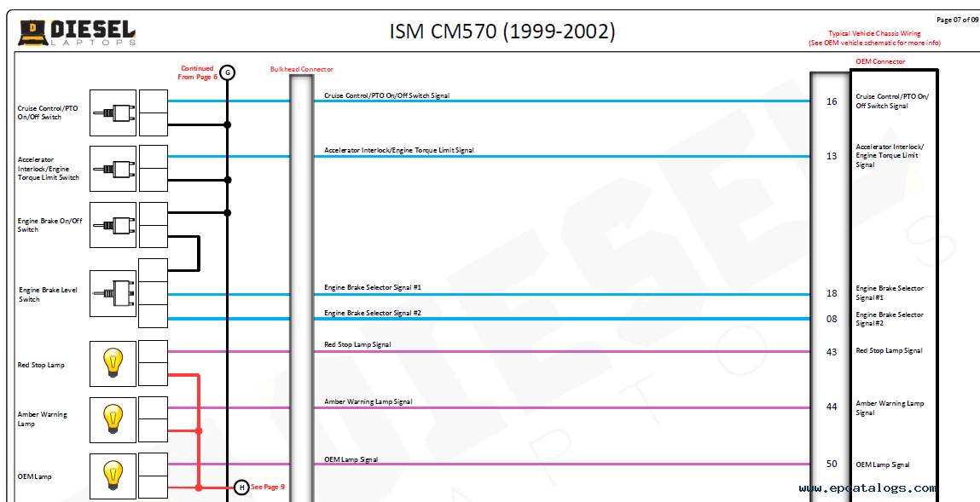The height and width of the screenshot is (502, 980).
Task: Select the pin 44 description "Amber Warning Lamp Signal"
Action: (890, 407)
